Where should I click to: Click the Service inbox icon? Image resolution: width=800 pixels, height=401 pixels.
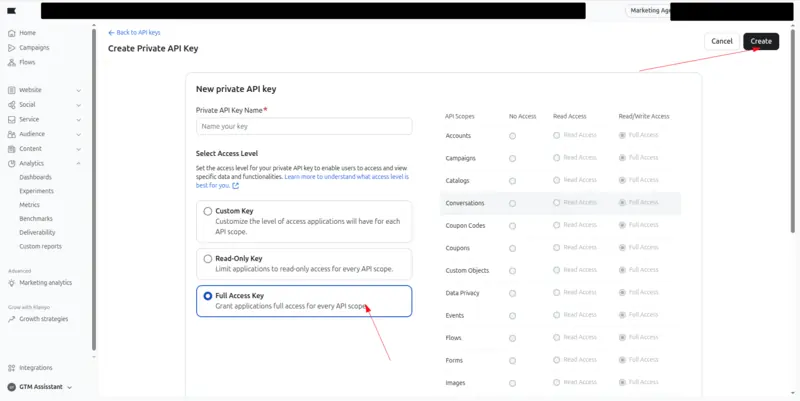(12, 119)
